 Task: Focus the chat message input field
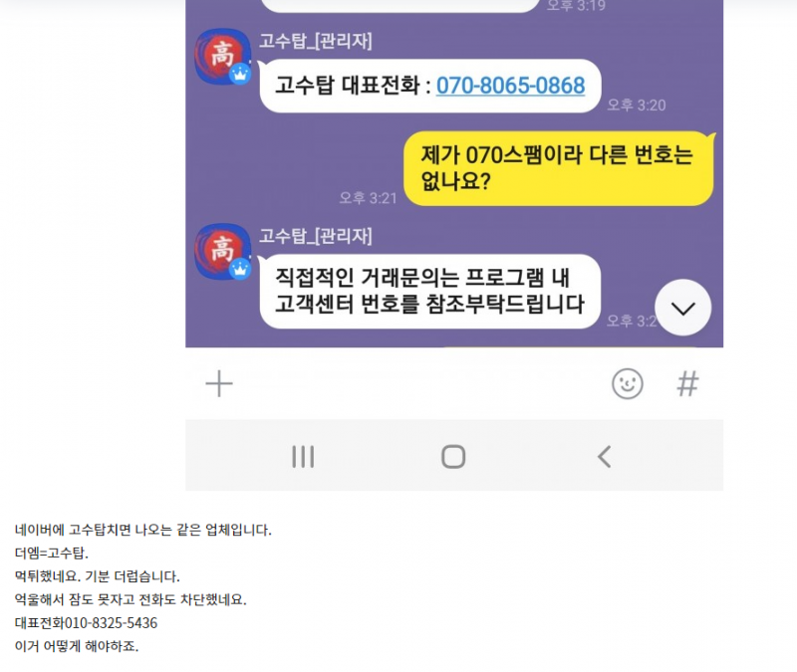pyautogui.click(x=421, y=383)
